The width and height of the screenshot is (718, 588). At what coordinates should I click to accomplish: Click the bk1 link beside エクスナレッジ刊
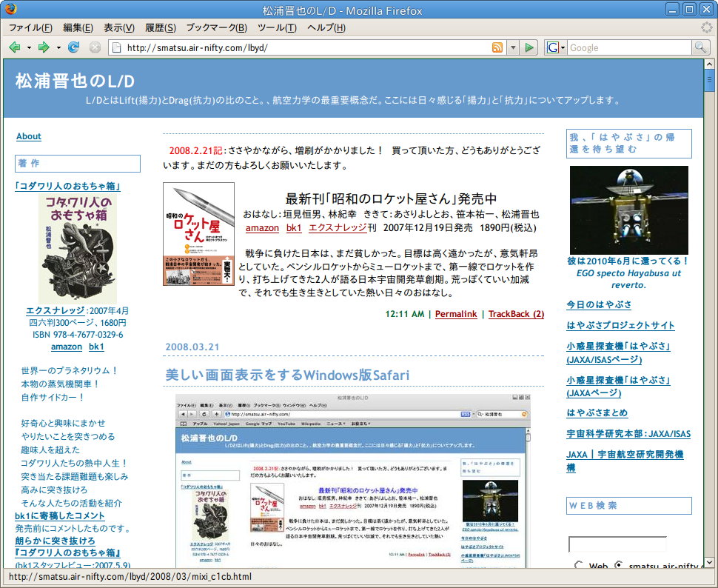click(294, 228)
